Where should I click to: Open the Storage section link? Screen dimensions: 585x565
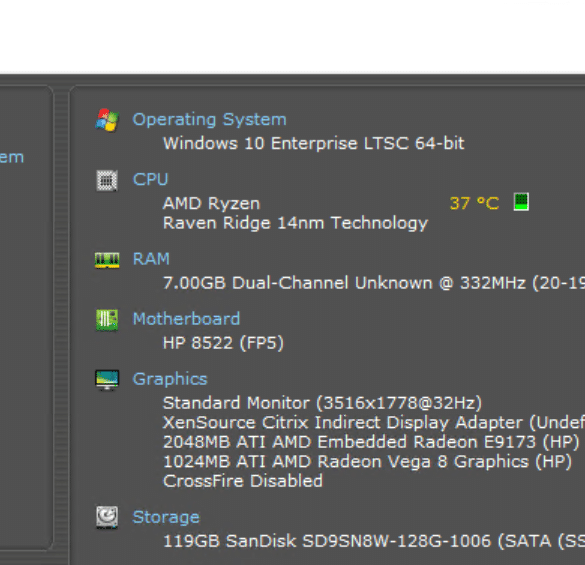coord(166,518)
